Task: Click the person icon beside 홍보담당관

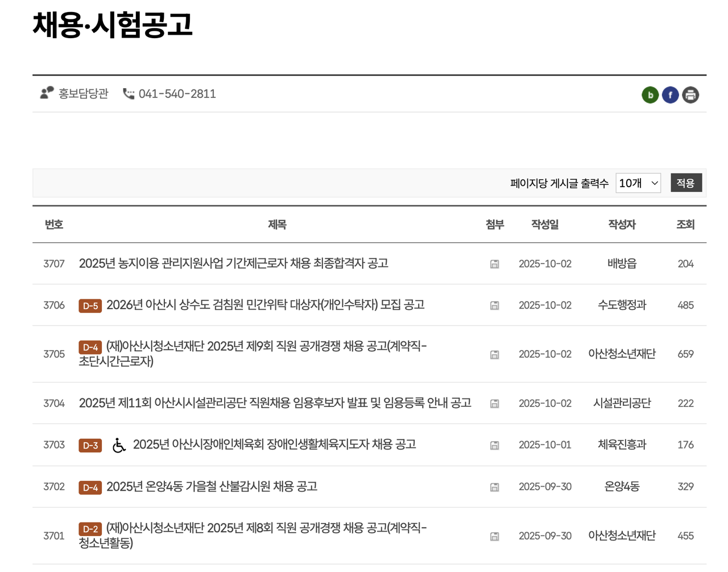Action: (x=47, y=93)
